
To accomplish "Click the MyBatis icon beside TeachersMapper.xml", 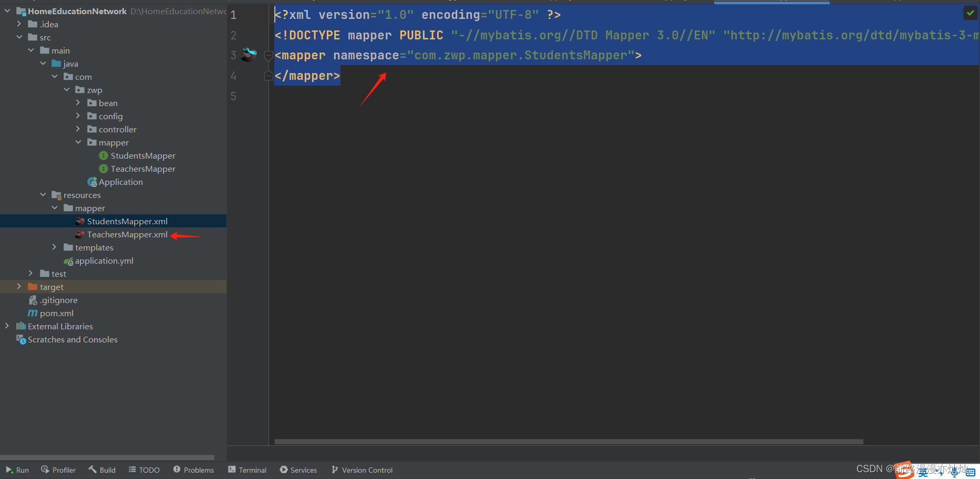I will pos(80,234).
